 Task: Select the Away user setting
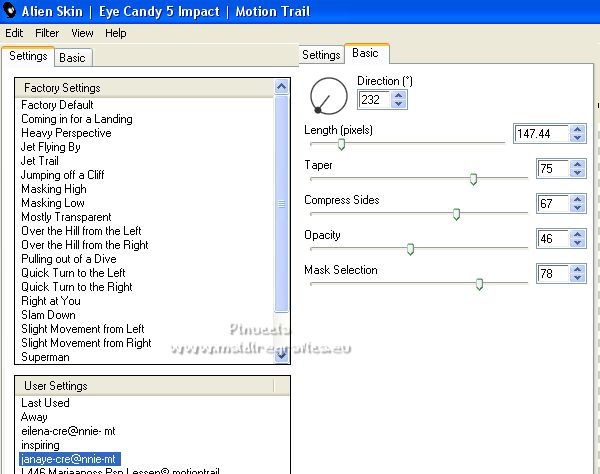pyautogui.click(x=34, y=417)
